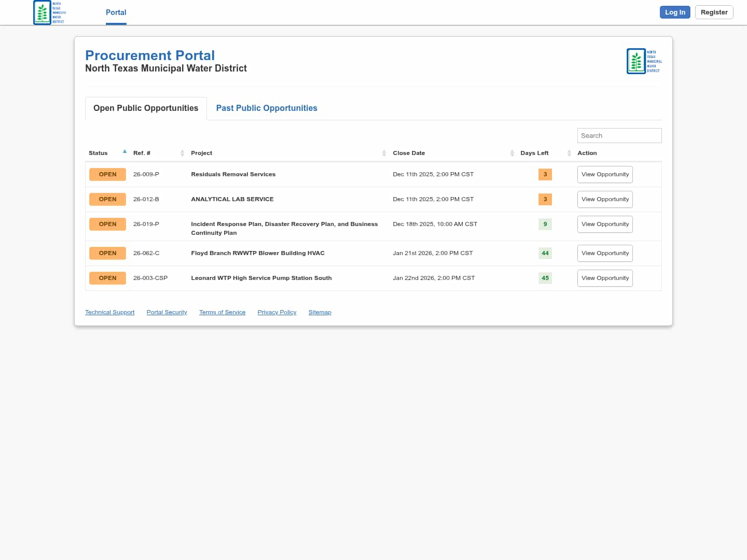Open the Portal navigation item
This screenshot has height=560, width=747.
pyautogui.click(x=116, y=12)
